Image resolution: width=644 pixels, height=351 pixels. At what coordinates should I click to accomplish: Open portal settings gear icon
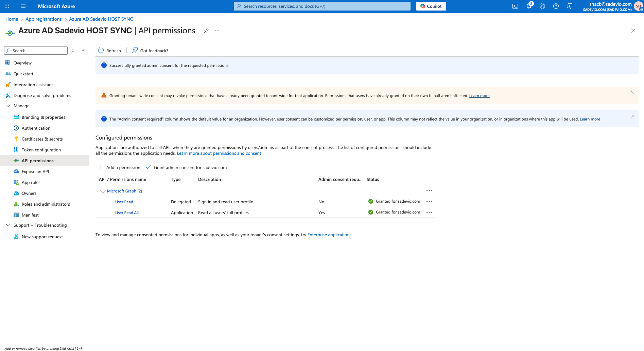542,6
